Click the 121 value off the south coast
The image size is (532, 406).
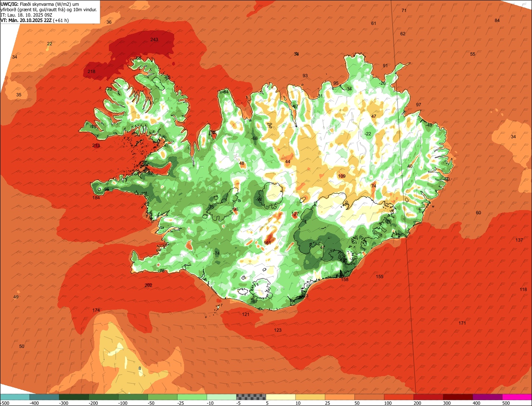tap(246, 314)
